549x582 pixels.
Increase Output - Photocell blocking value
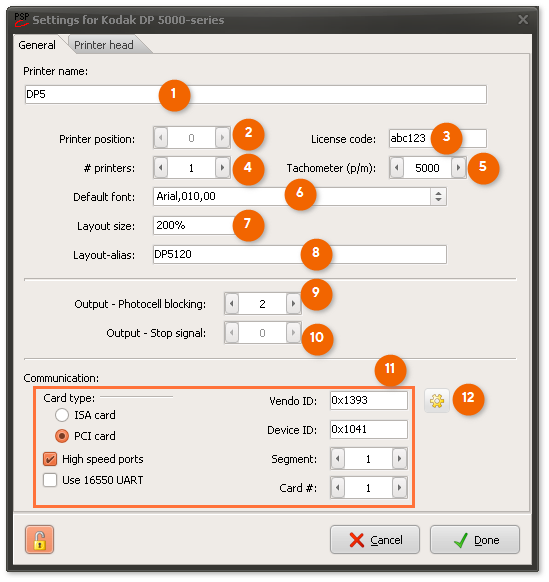tap(293, 304)
